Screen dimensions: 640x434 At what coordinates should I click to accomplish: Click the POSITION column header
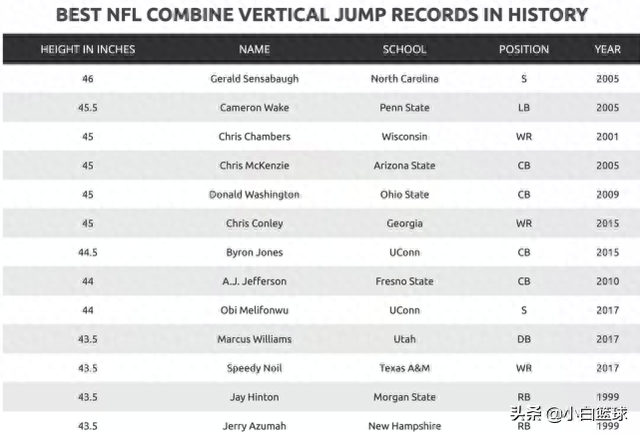click(524, 49)
